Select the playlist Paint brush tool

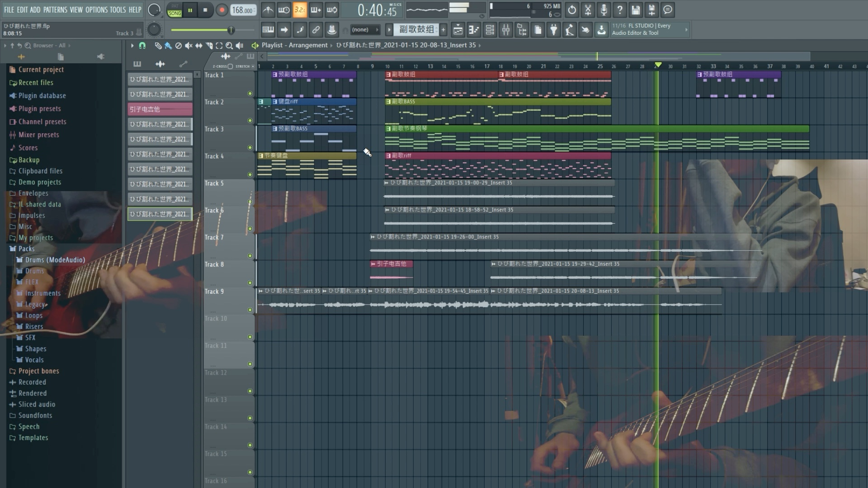[x=168, y=45]
